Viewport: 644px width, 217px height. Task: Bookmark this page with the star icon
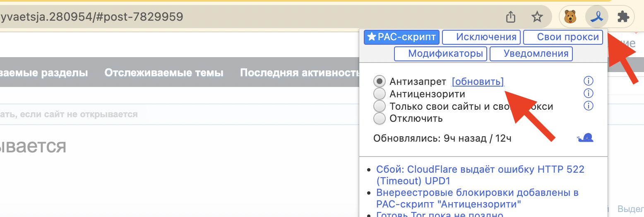(537, 17)
